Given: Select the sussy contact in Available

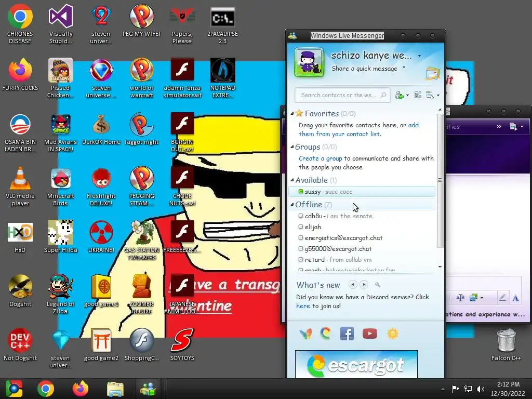Looking at the screenshot, I should pos(362,192).
